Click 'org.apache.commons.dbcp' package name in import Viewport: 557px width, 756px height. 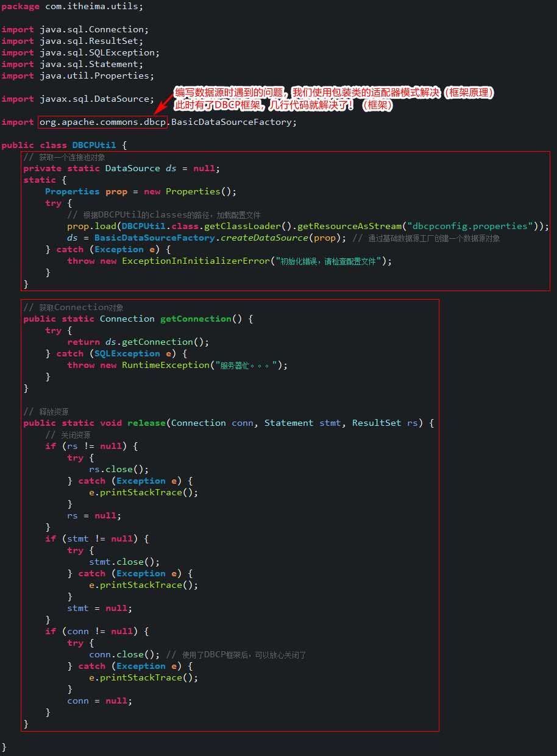102,122
